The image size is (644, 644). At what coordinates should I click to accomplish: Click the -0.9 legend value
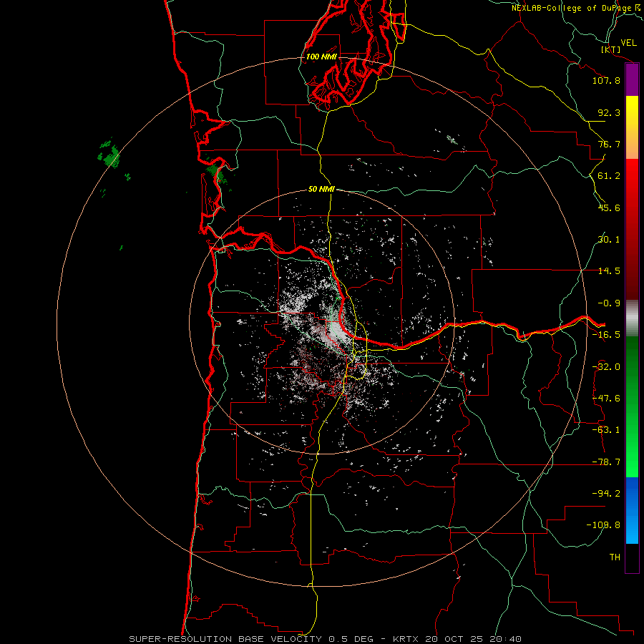pyautogui.click(x=609, y=303)
